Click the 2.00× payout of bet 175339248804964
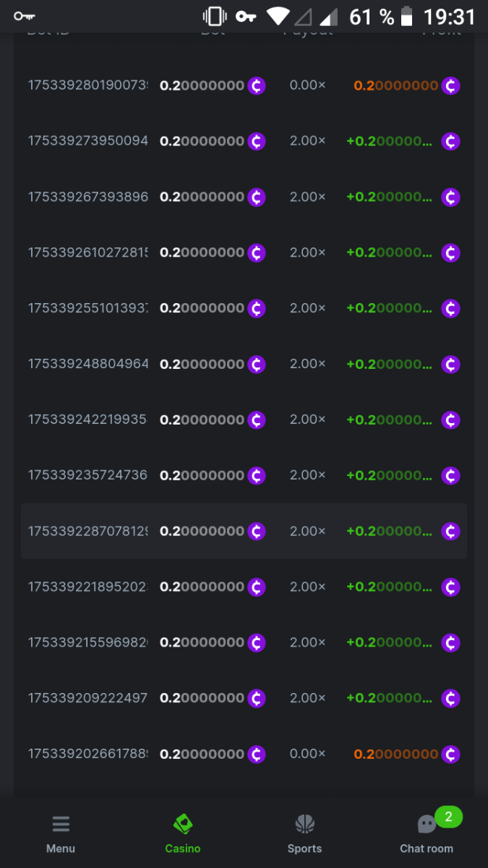488x868 pixels. click(x=307, y=364)
